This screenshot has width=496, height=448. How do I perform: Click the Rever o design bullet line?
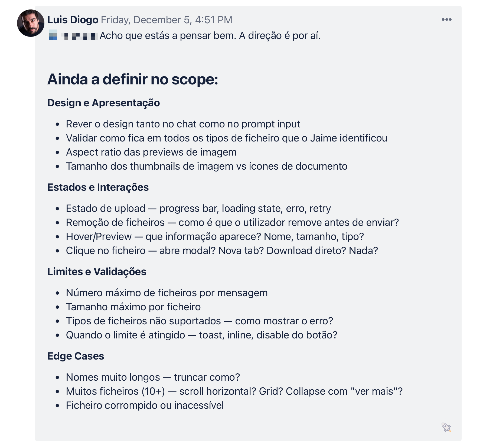(183, 124)
